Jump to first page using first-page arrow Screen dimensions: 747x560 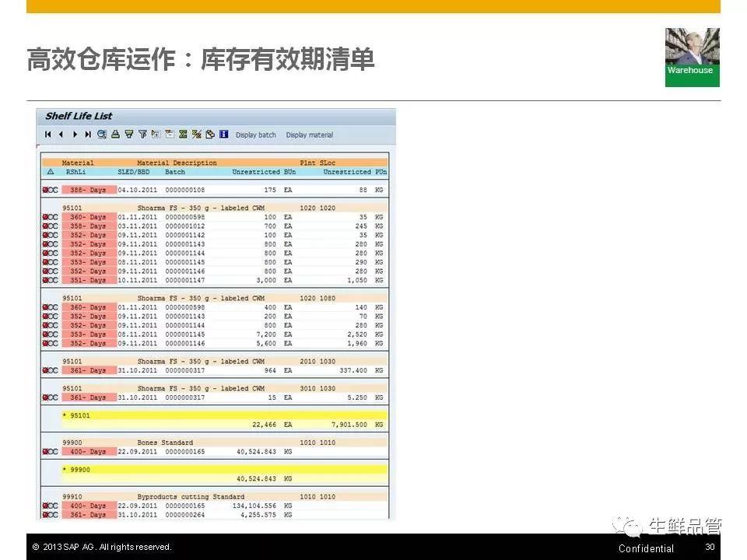[x=48, y=135]
